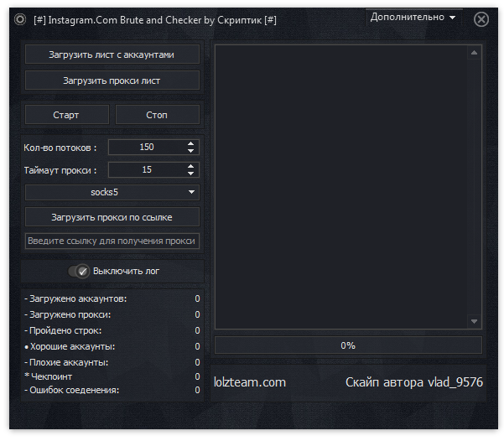Click the Кол-во потоков label

click(60, 148)
